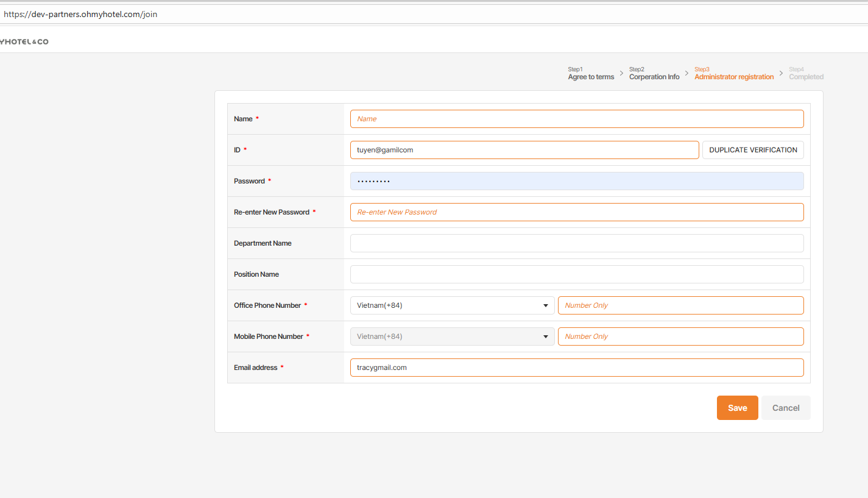Open Mobile Phone country code dropdown

tap(452, 336)
